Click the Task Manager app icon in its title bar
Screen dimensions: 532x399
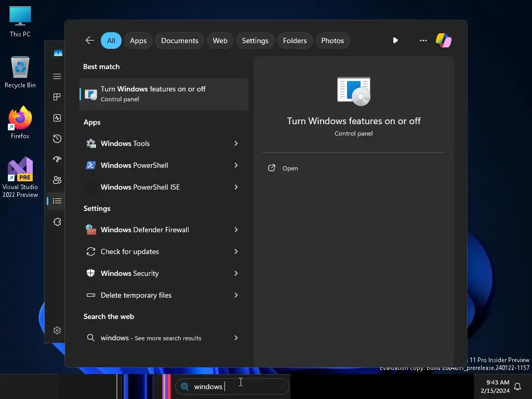[x=58, y=53]
